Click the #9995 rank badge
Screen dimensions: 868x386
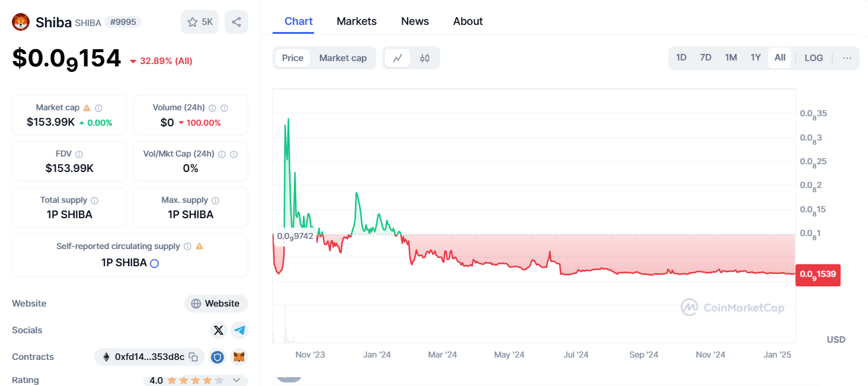(x=123, y=22)
